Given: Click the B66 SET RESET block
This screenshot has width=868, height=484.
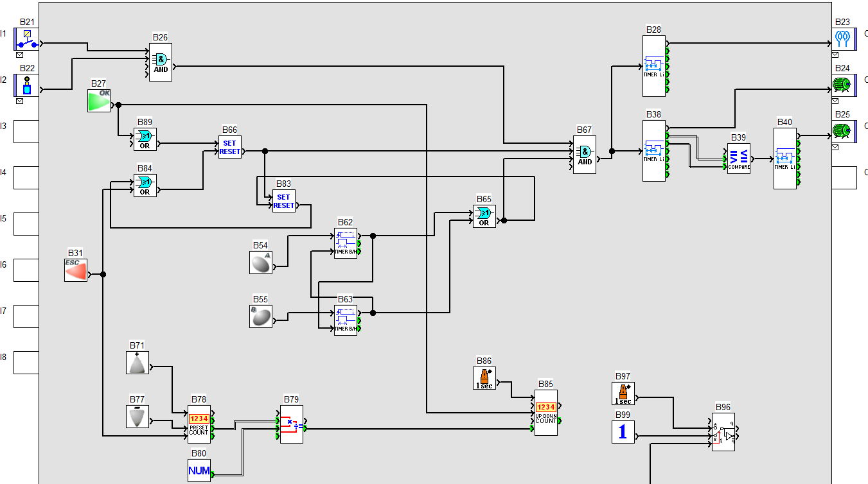Looking at the screenshot, I should pos(229,148).
